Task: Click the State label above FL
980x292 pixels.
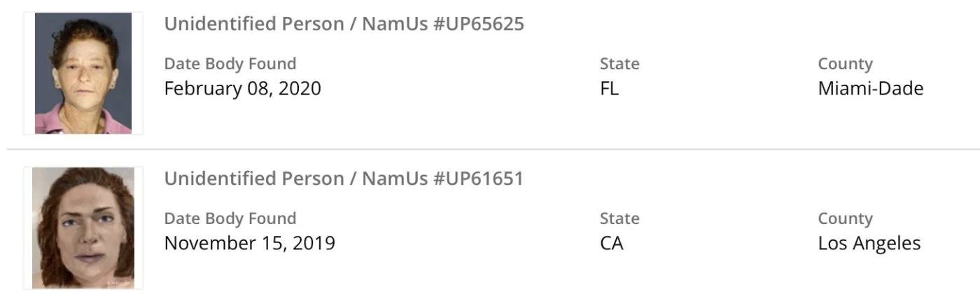Action: (619, 64)
